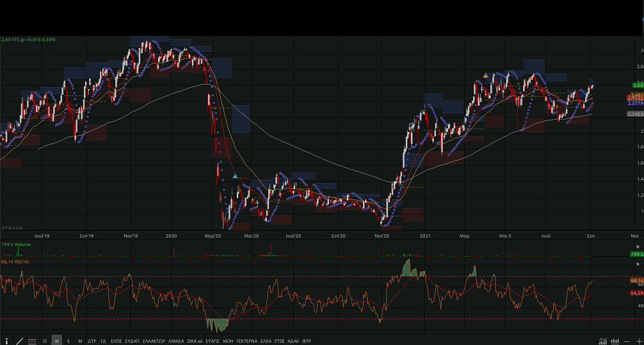Click the indicators chart icon

(602, 341)
